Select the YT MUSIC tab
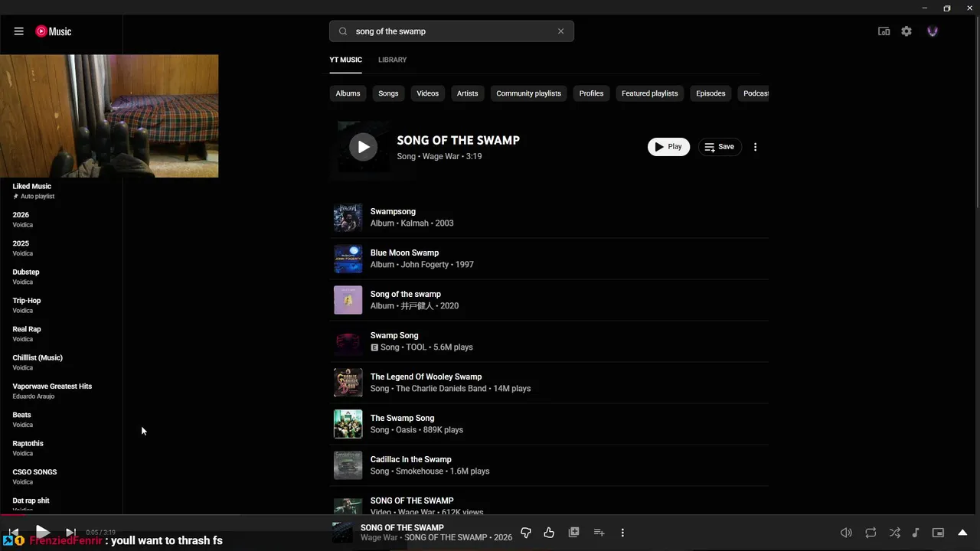Viewport: 980px width, 551px height. pyautogui.click(x=345, y=60)
